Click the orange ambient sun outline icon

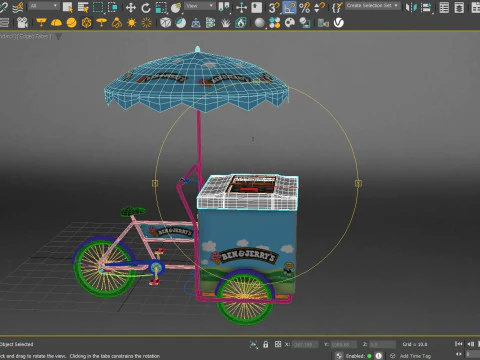point(146,23)
